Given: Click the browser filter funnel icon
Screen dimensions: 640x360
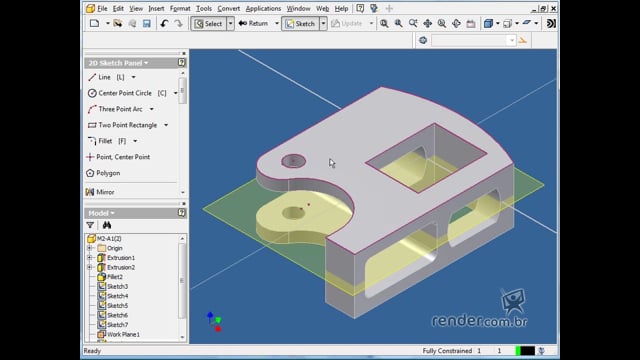Looking at the screenshot, I should pos(90,225).
